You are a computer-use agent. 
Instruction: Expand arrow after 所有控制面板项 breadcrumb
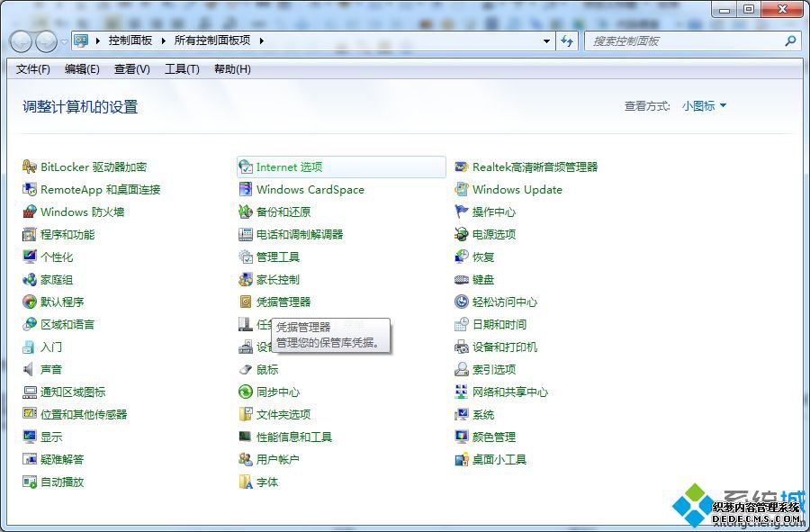point(262,41)
